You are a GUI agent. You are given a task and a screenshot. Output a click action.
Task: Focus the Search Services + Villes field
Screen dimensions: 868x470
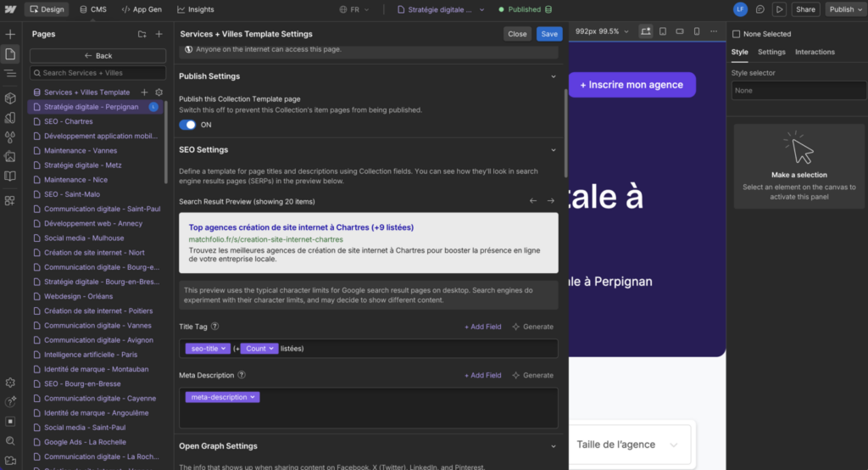[x=98, y=73]
